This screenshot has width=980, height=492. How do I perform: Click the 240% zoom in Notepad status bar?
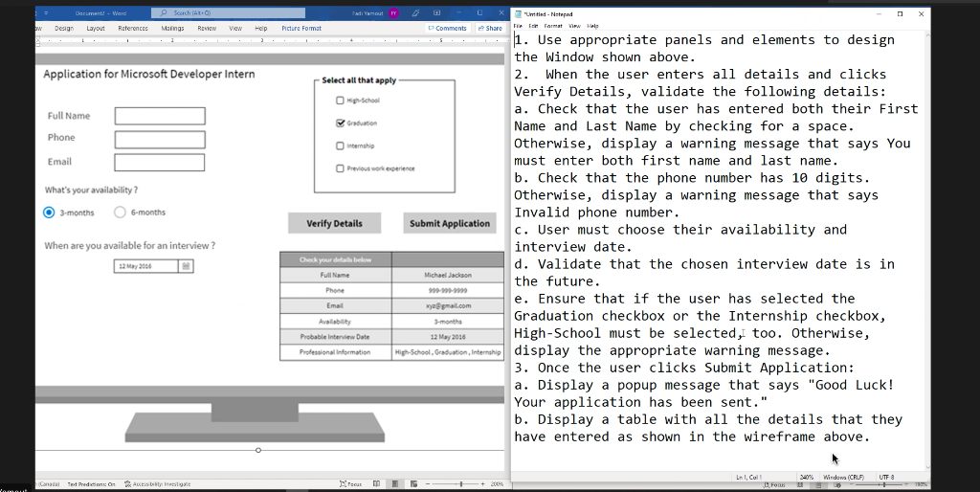point(806,477)
